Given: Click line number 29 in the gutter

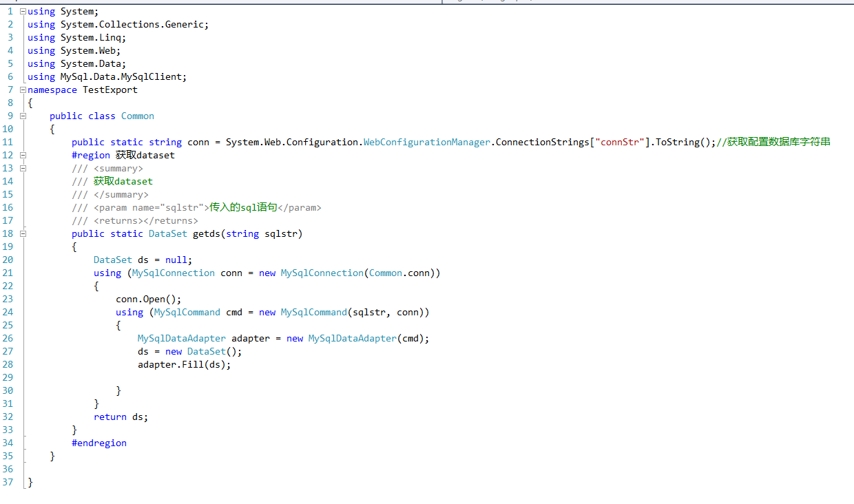Looking at the screenshot, I should (8, 377).
